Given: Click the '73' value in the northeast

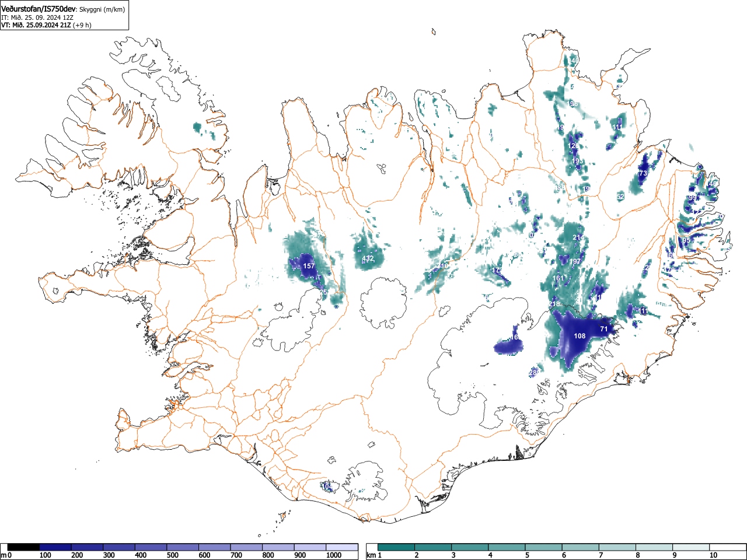Looking at the screenshot, I should pyautogui.click(x=643, y=174).
